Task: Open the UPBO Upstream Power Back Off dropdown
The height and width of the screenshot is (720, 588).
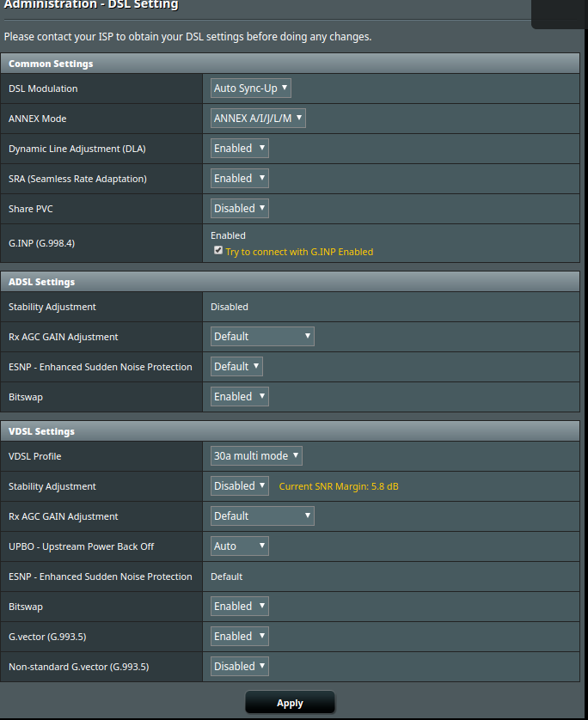Action: (240, 546)
